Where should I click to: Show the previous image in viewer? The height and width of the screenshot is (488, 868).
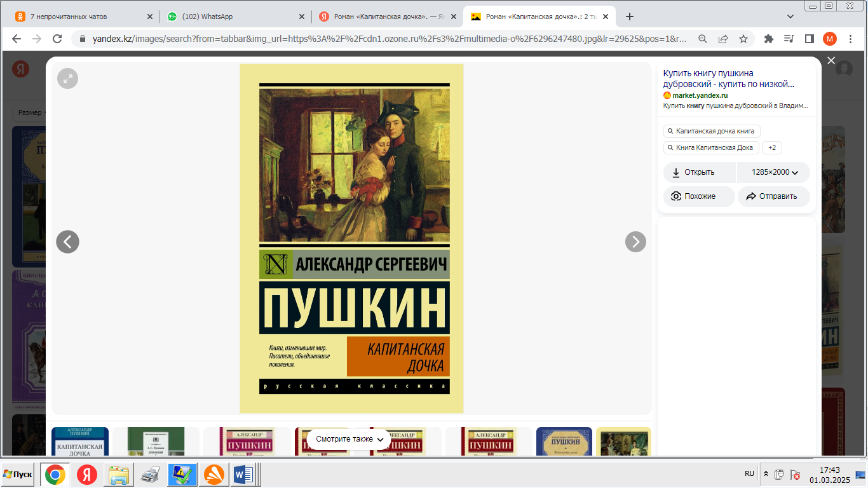click(67, 241)
